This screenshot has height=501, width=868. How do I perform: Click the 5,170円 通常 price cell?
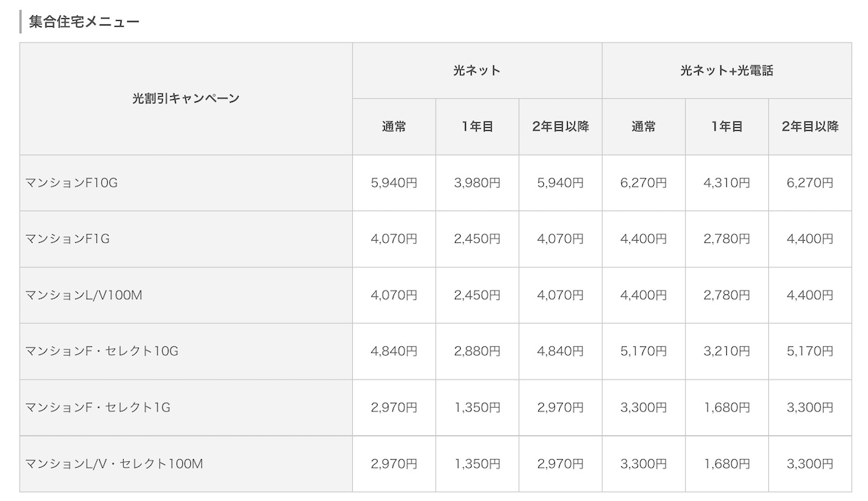[644, 351]
